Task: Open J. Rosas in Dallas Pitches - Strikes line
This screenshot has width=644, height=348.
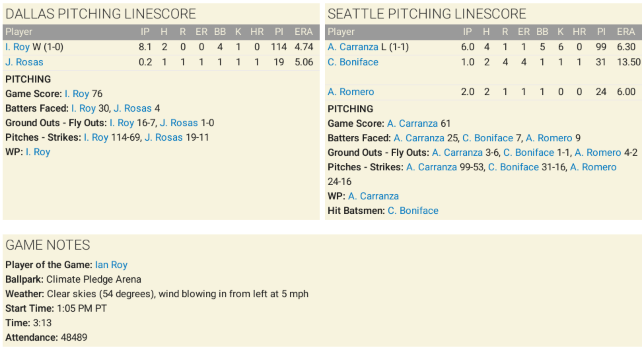Action: pyautogui.click(x=163, y=137)
